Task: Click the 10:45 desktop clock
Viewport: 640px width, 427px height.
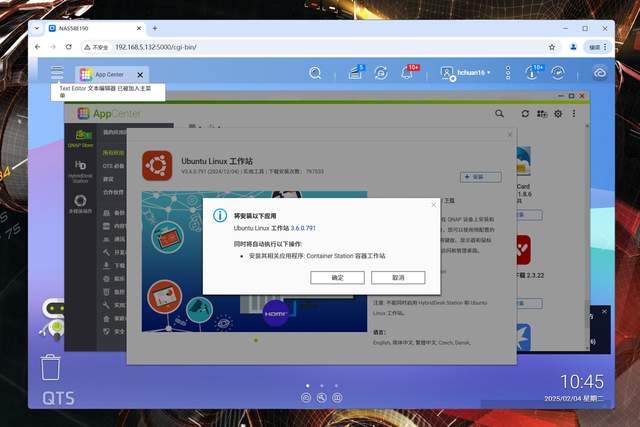Action: [x=582, y=382]
